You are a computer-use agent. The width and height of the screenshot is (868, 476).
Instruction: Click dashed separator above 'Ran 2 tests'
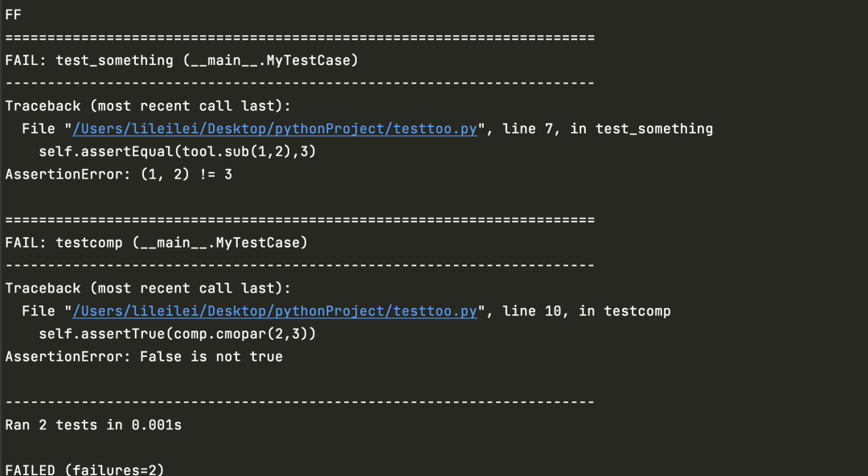coord(300,402)
